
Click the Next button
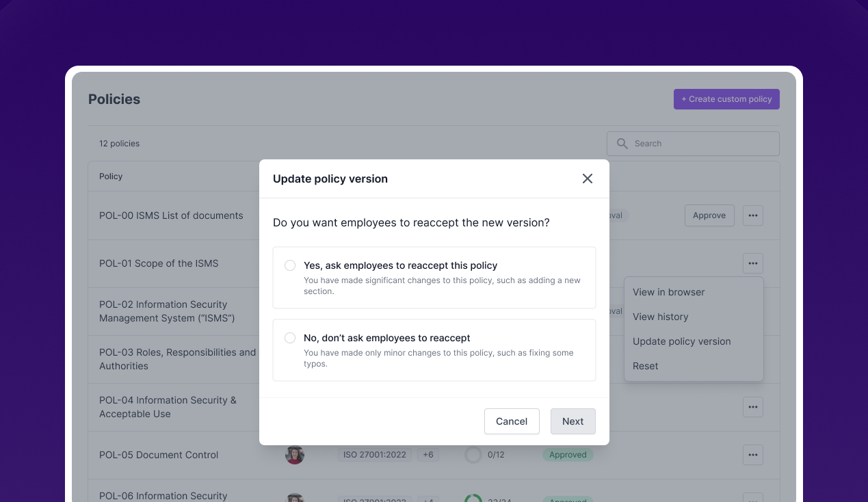coord(573,421)
